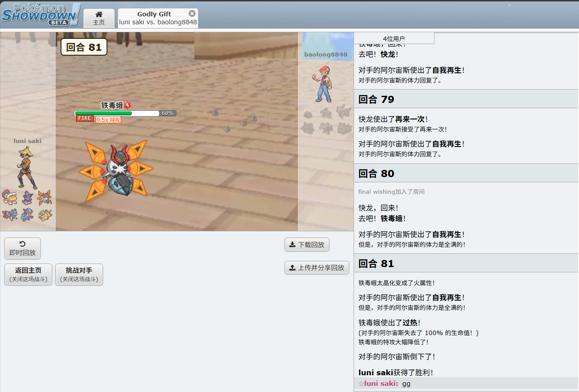Click the Landorus icon in luni saki's team

tap(9, 197)
